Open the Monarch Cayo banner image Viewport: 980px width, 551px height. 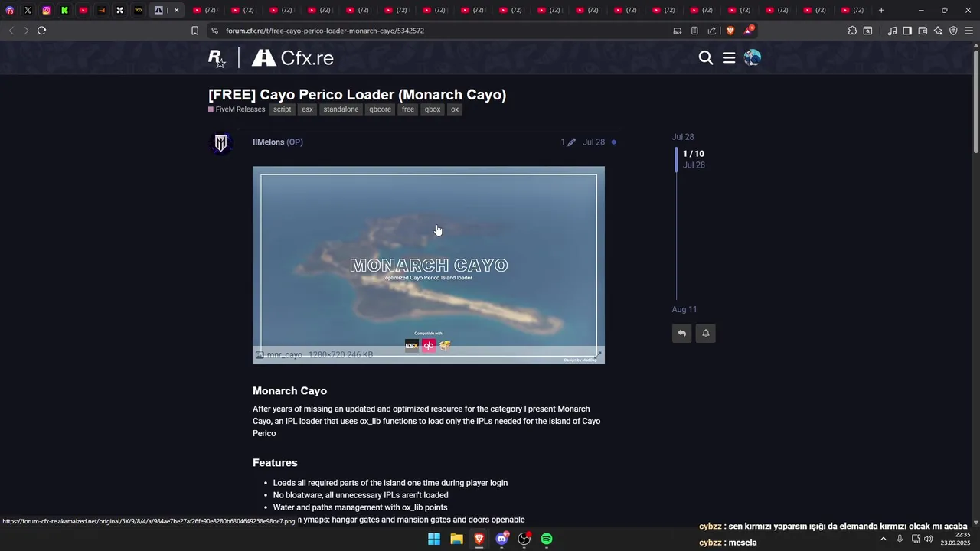(x=429, y=265)
